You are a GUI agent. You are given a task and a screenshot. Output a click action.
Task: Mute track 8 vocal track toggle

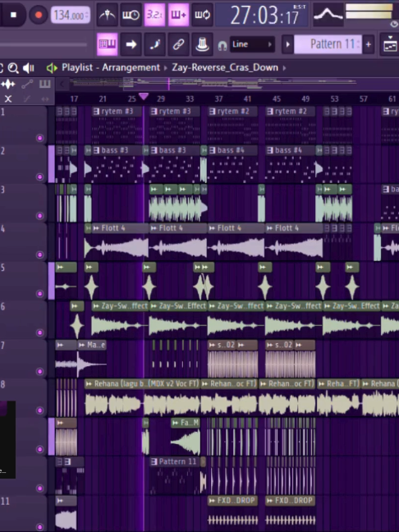40,410
